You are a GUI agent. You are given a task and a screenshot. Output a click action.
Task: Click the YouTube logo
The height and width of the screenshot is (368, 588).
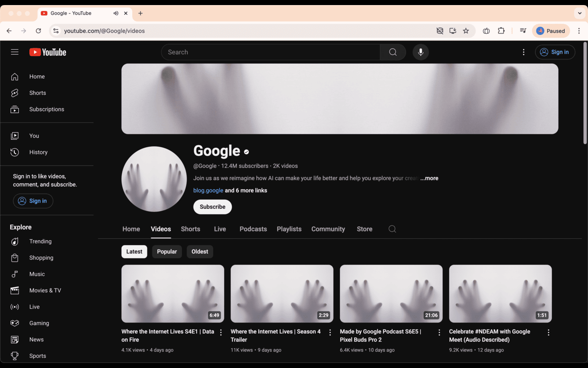[48, 52]
